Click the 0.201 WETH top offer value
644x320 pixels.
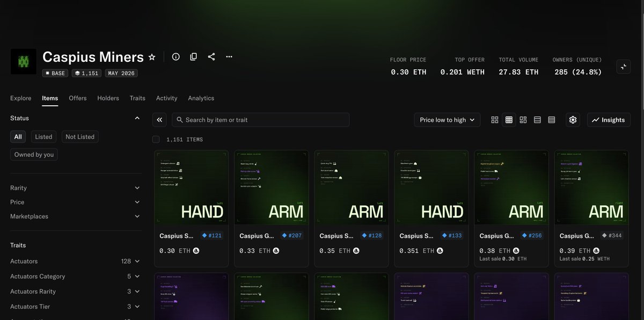click(x=463, y=72)
